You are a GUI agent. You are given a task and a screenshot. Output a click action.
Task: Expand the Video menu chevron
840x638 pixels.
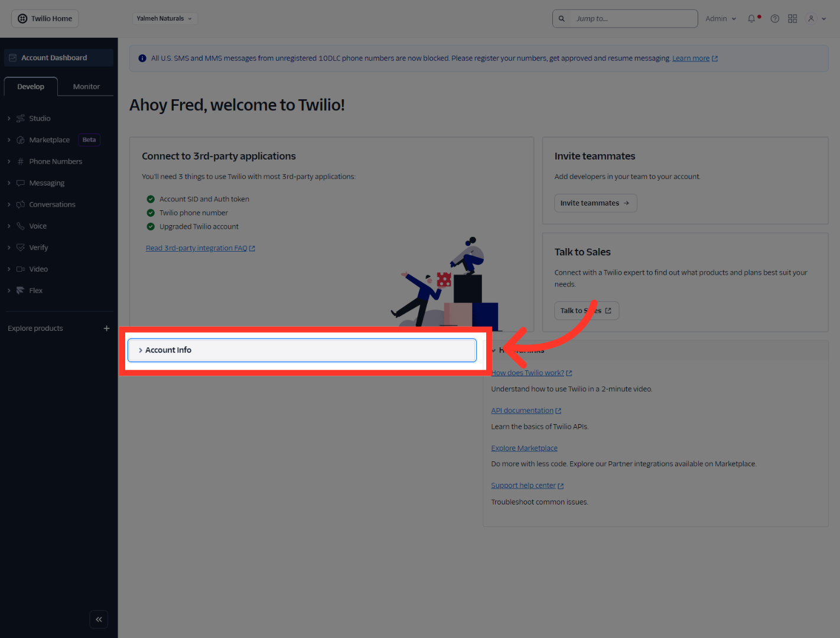(9, 269)
